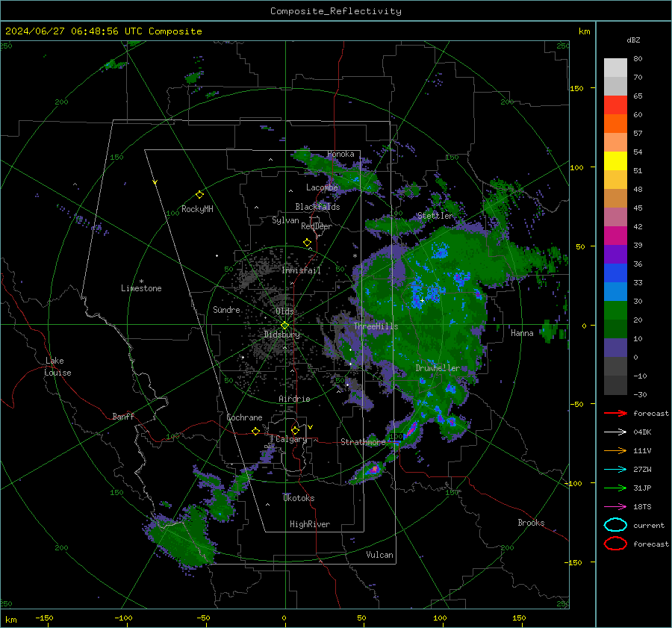672x628 pixels.
Task: Click the white 04DK arrow icon
Action: [x=615, y=432]
